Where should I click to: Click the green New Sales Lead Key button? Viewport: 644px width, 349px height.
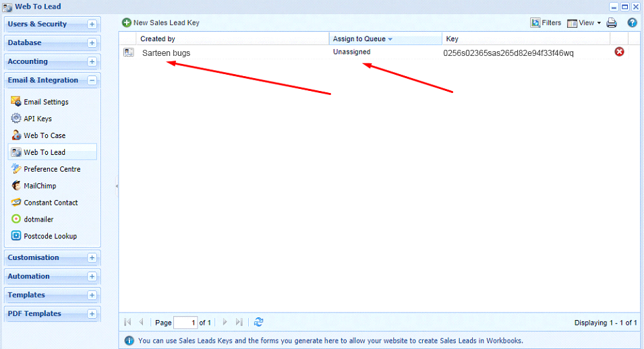pyautogui.click(x=160, y=23)
